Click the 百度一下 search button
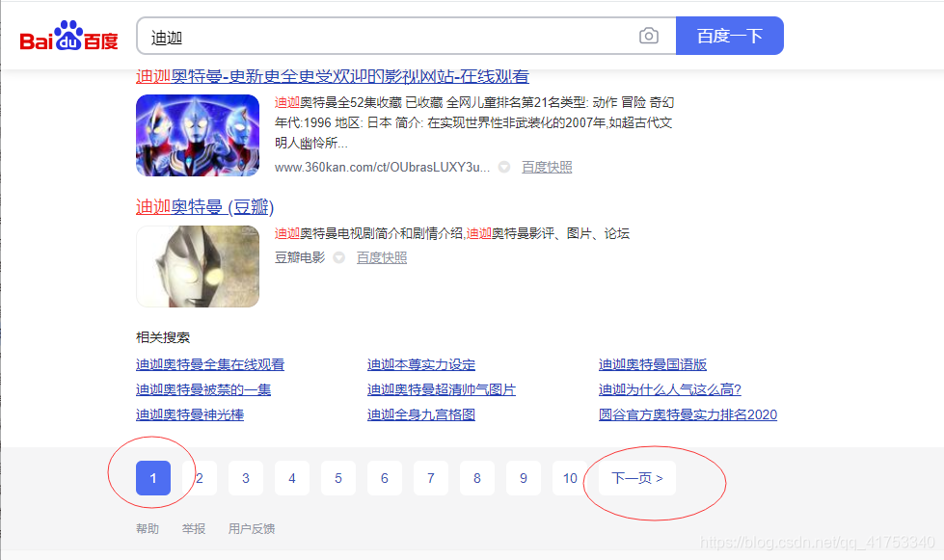The width and height of the screenshot is (944, 560). [730, 36]
